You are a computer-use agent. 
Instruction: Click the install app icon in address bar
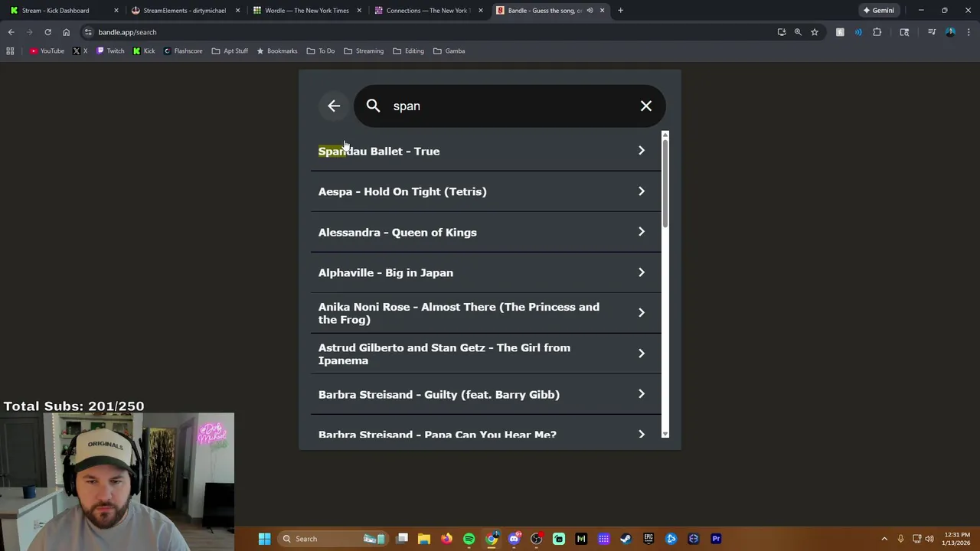click(782, 32)
